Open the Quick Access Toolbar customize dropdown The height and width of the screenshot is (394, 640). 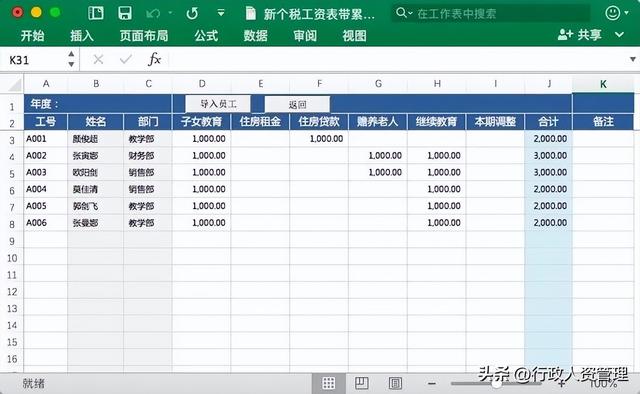pos(221,13)
